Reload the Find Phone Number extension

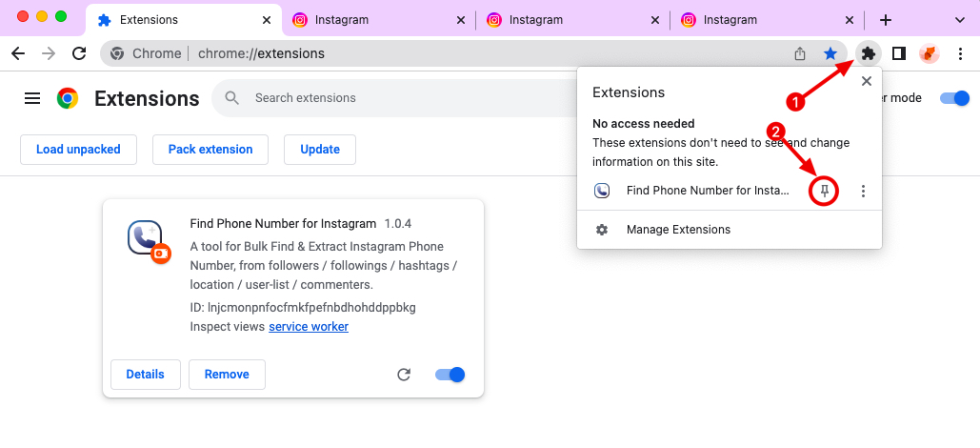[x=404, y=375]
